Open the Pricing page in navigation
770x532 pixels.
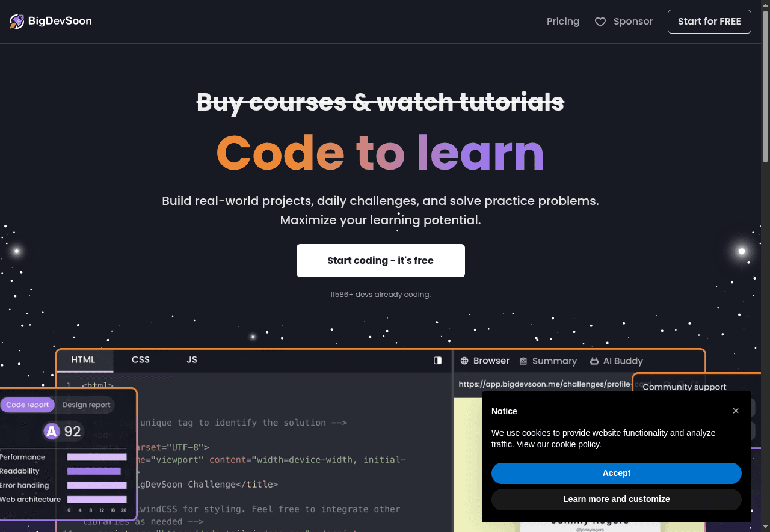tap(562, 22)
